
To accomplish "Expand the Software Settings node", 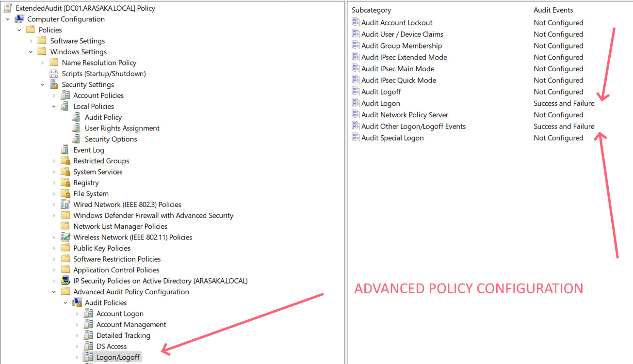I will point(31,41).
